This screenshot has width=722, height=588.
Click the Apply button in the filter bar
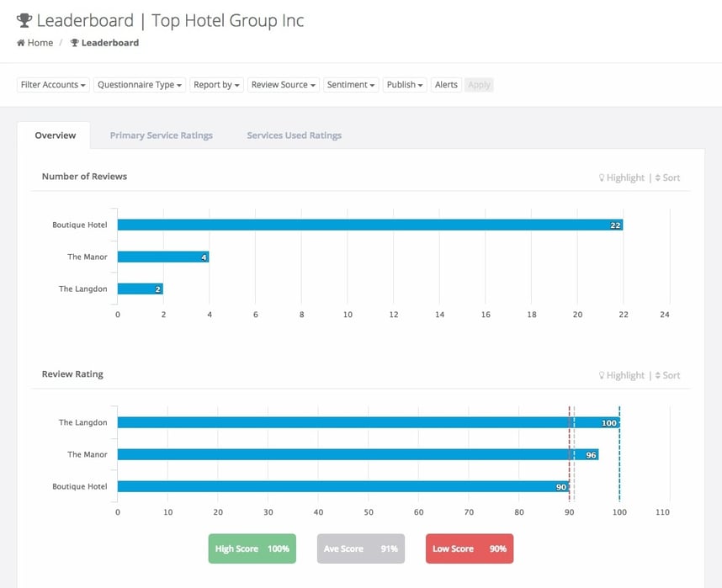click(478, 84)
